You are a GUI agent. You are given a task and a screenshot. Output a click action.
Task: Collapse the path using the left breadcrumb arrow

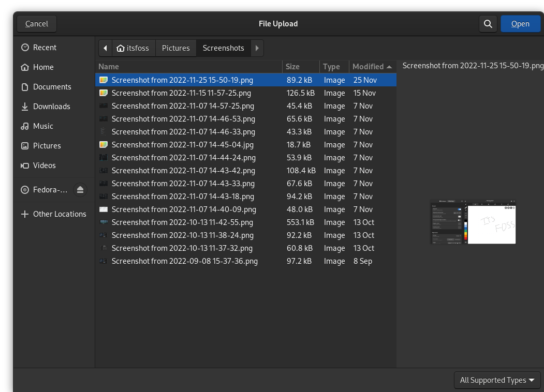tap(105, 48)
